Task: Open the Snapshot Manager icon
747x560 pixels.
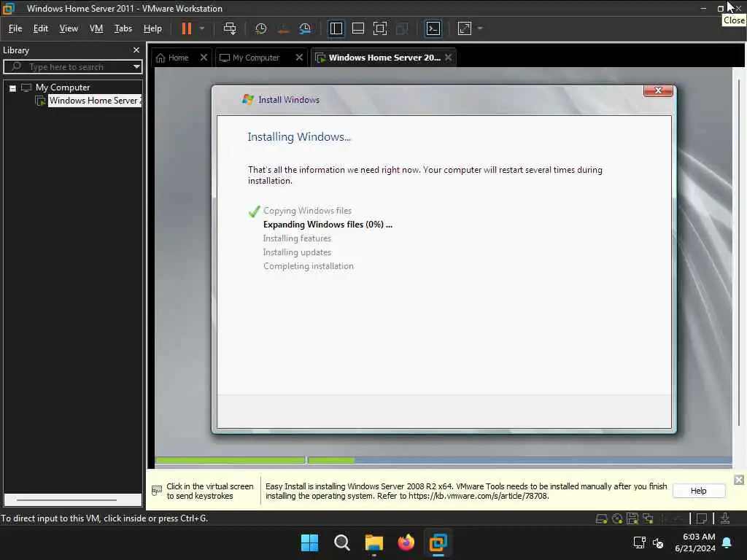Action: pos(305,28)
